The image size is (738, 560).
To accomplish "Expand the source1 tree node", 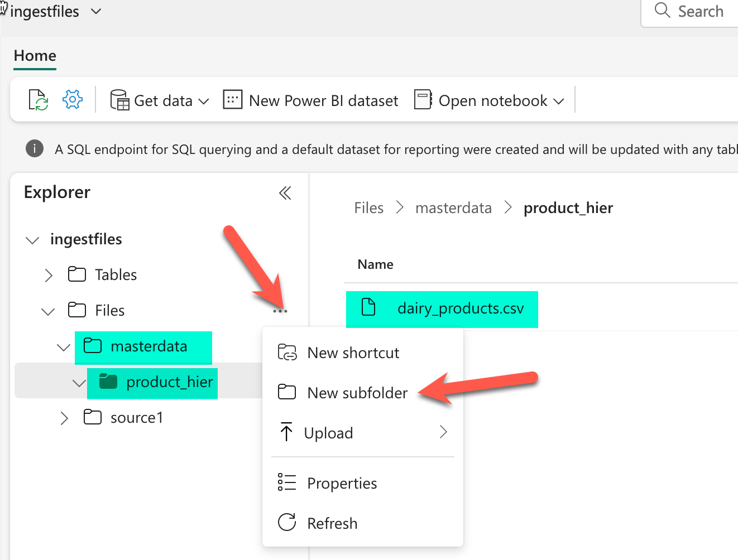I will (64, 418).
